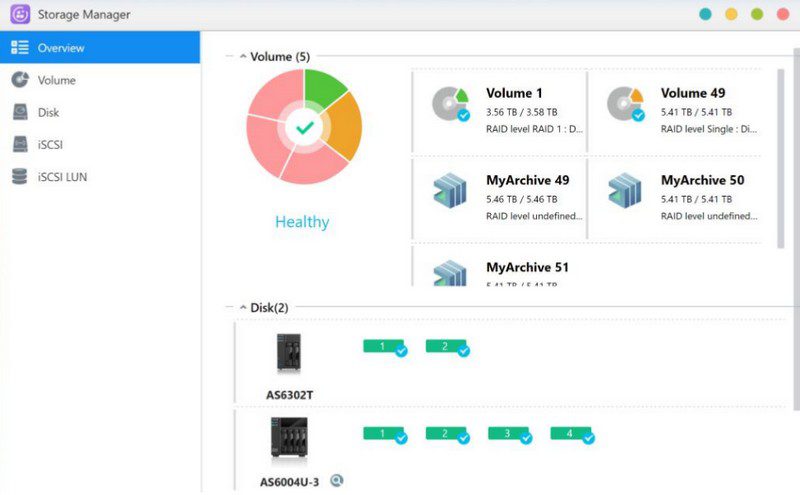Click the AS6004U-3 label

tap(289, 482)
